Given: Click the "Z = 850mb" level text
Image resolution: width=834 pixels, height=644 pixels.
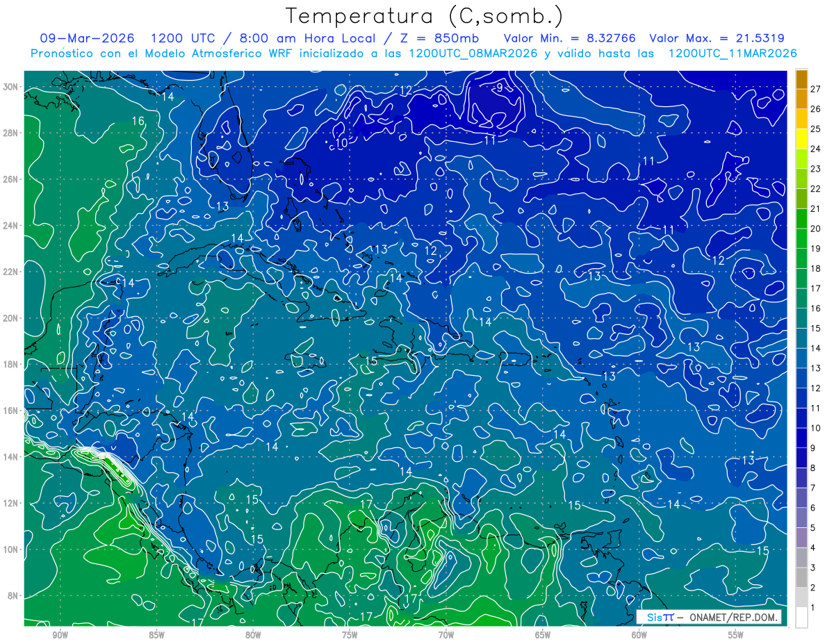Looking at the screenshot, I should (441, 38).
